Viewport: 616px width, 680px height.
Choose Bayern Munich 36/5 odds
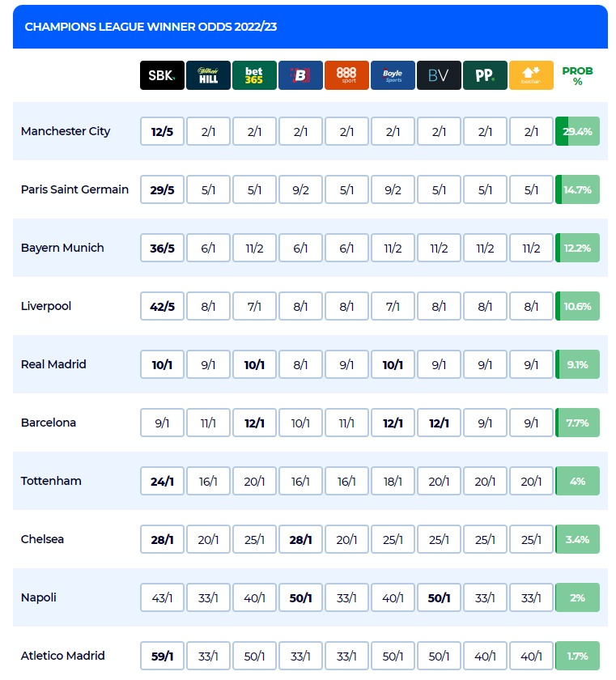(162, 248)
